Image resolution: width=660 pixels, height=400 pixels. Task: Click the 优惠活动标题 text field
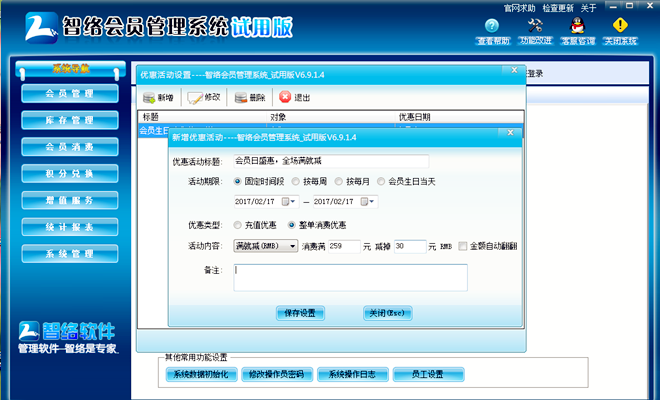point(331,161)
